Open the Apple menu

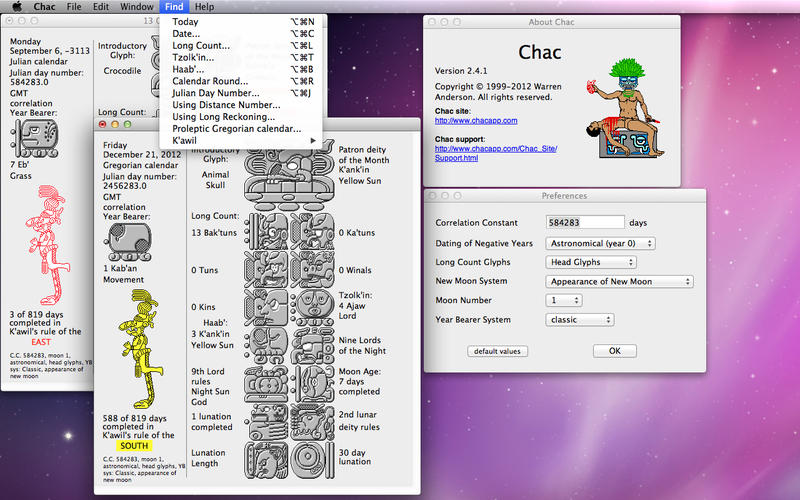[x=17, y=7]
